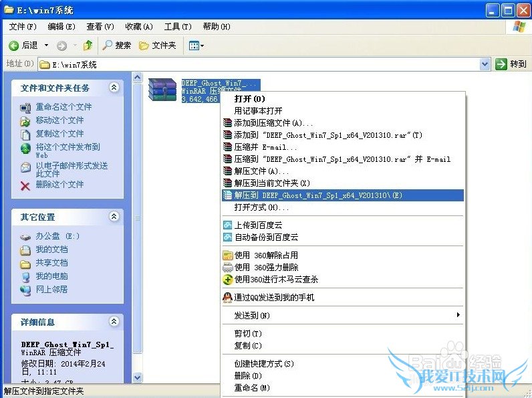Image resolution: width=532 pixels, height=398 pixels.
Task: Click WinRAR icon beside 解压文件(A)
Action: [x=227, y=171]
